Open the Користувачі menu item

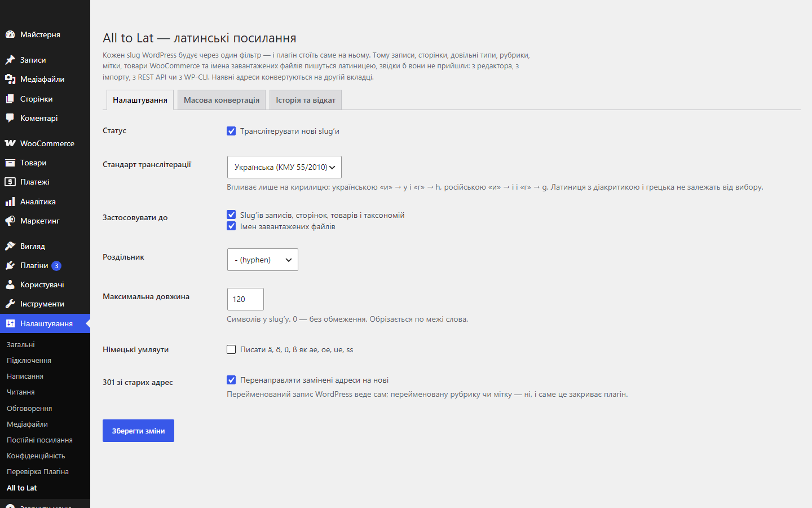(x=45, y=284)
